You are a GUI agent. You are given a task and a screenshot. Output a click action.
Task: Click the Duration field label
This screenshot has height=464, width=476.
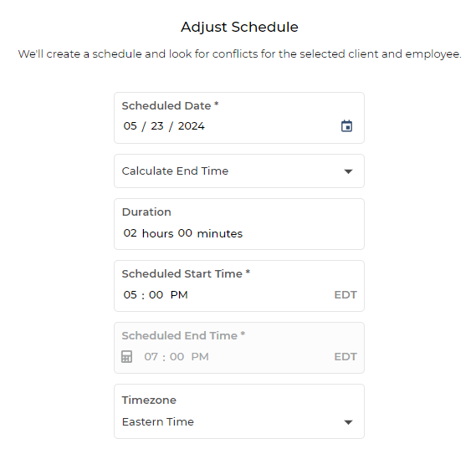tap(146, 212)
